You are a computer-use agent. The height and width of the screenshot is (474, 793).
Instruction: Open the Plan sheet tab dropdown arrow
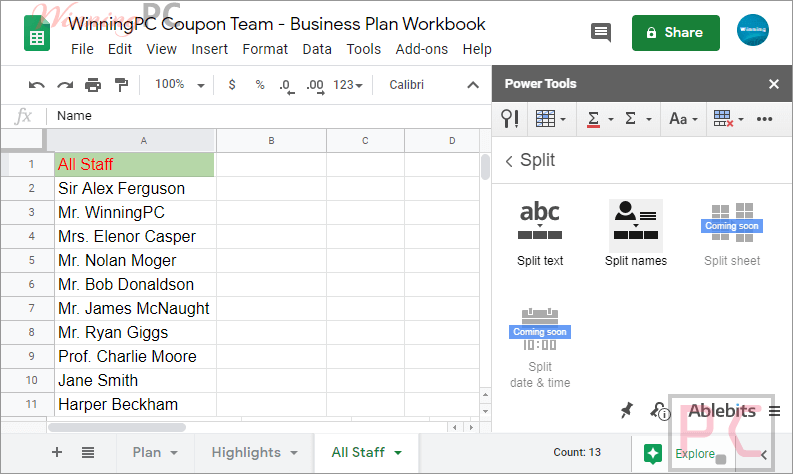tap(174, 453)
